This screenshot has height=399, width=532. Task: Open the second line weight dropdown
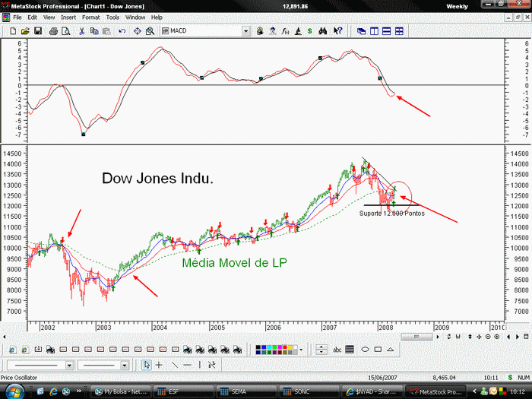pos(125,366)
